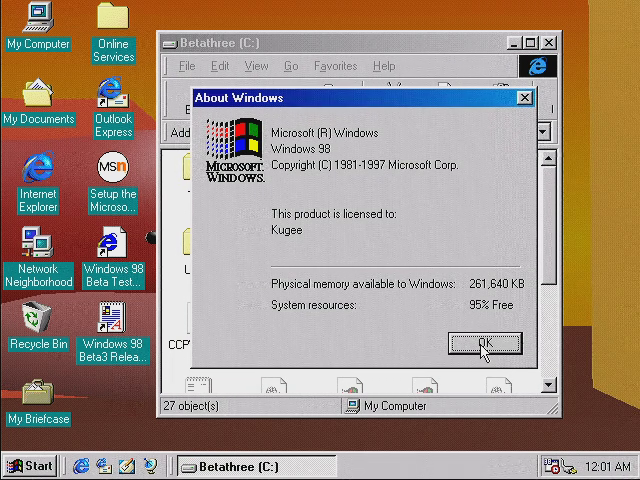This screenshot has height=480, width=640.
Task: Minimize the Betathree (C:) window
Action: coord(514,43)
